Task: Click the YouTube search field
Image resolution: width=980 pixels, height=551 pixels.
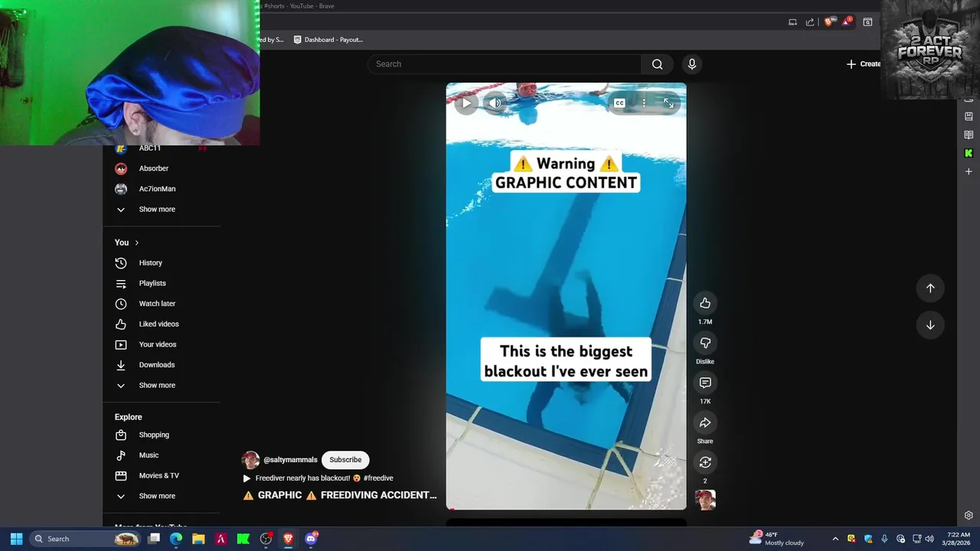Action: (505, 64)
